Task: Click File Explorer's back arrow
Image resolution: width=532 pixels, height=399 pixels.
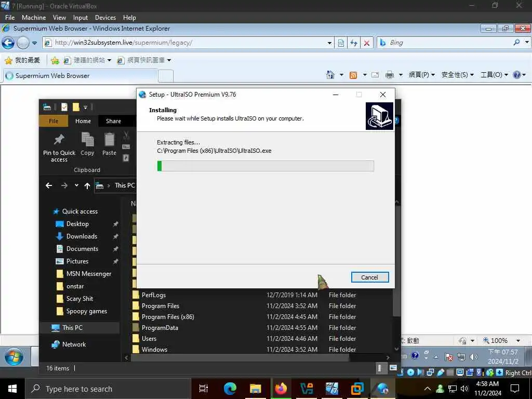Action: coord(49,185)
